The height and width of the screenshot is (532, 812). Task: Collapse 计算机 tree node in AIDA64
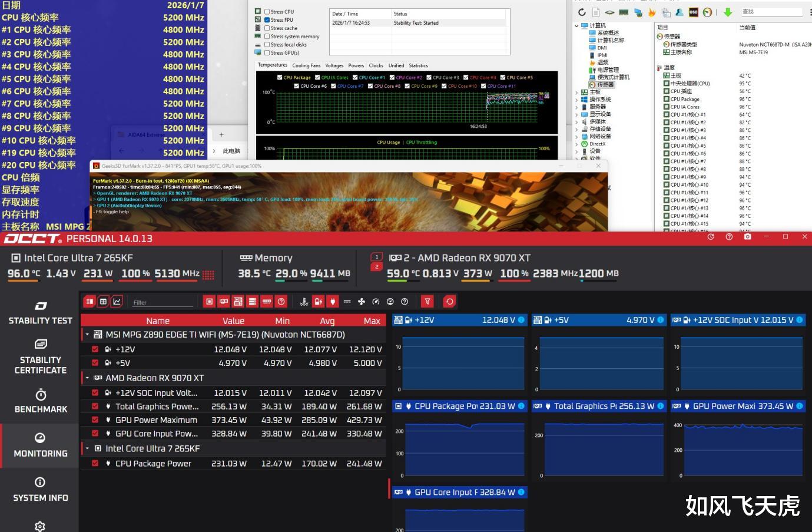576,26
